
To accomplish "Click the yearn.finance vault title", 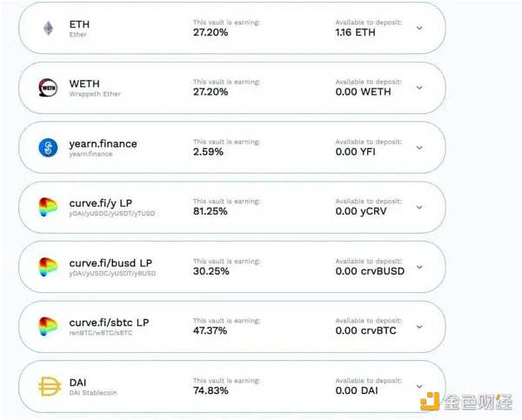I will (103, 143).
